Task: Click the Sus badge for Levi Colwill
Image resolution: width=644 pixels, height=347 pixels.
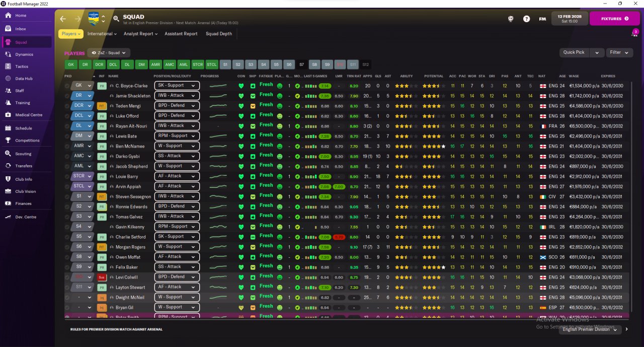Action: point(102,277)
